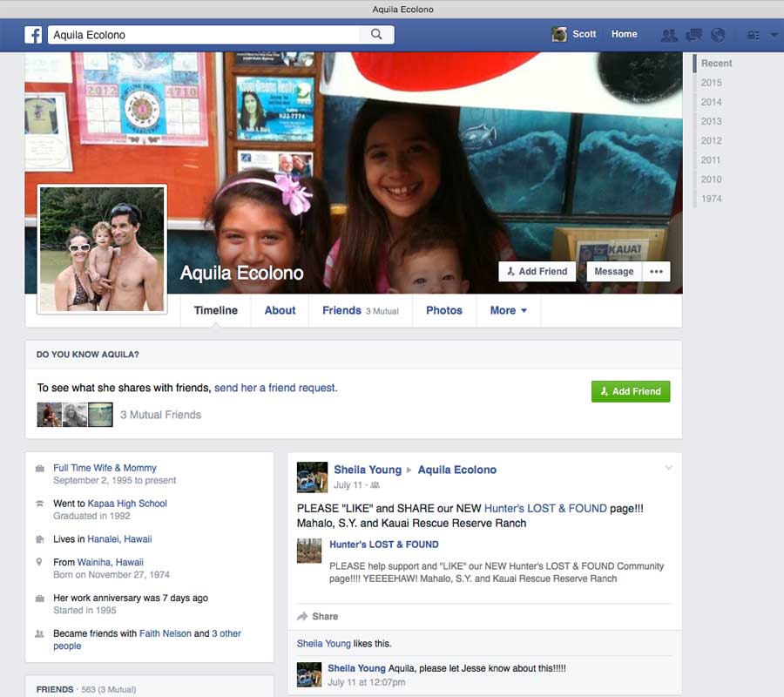The width and height of the screenshot is (784, 697).
Task: Go to Home in top bar
Action: click(624, 34)
